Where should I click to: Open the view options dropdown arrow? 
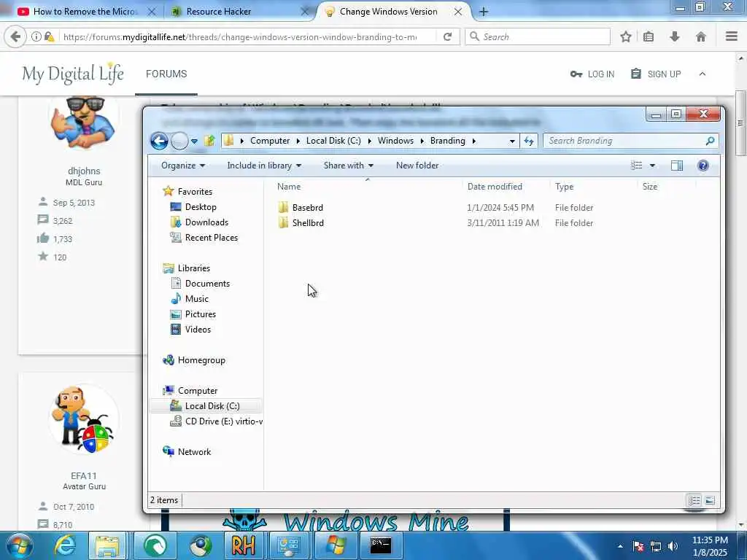tap(652, 166)
